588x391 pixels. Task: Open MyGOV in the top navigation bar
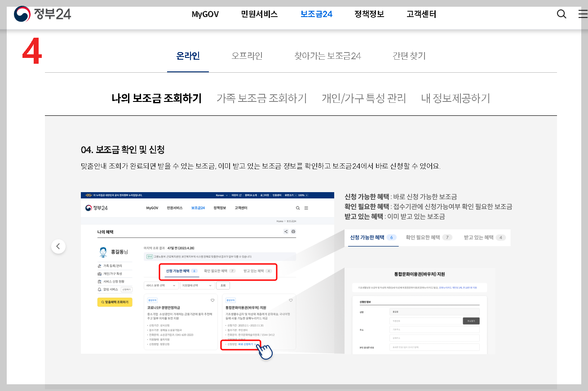(205, 14)
